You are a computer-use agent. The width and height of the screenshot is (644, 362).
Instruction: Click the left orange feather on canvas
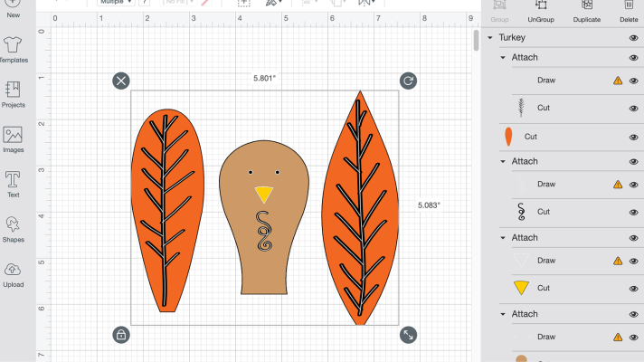pos(167,210)
